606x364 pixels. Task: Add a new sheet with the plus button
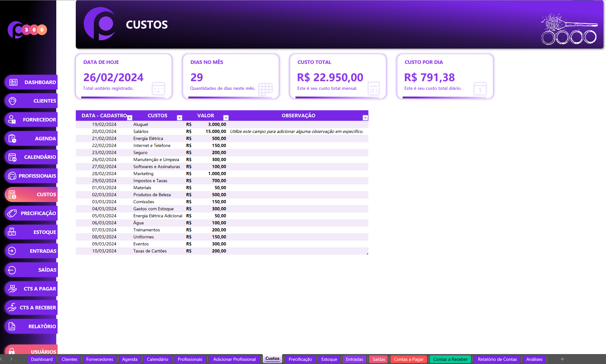[x=563, y=359]
